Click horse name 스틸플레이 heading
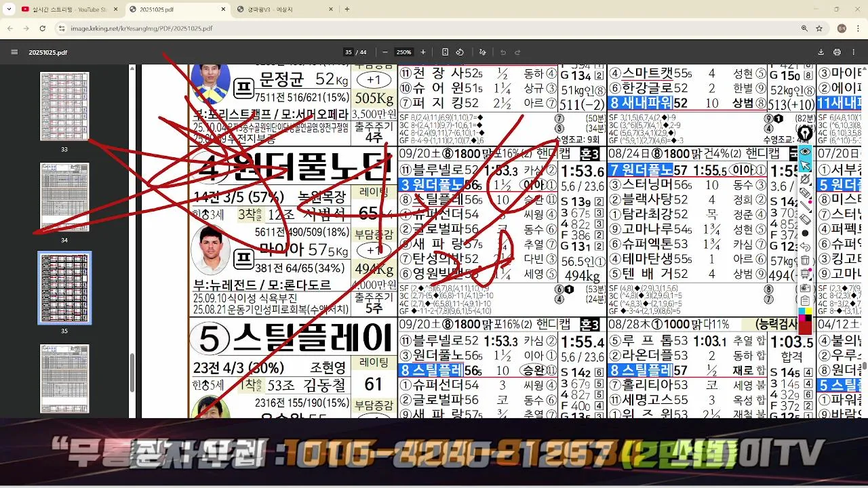 point(313,338)
